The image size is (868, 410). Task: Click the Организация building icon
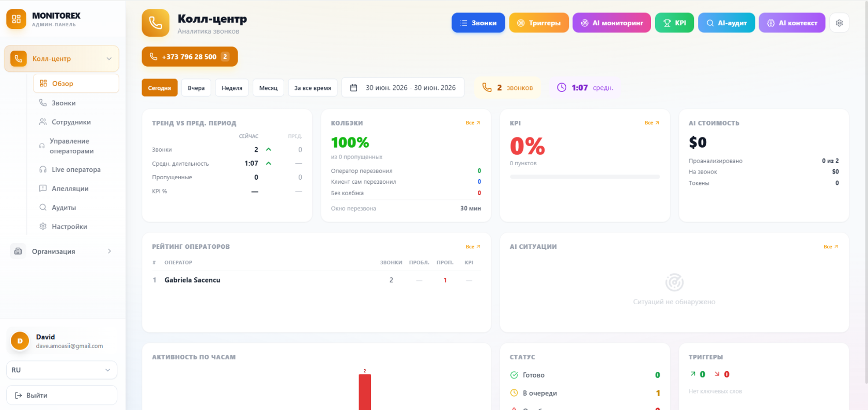(18, 251)
